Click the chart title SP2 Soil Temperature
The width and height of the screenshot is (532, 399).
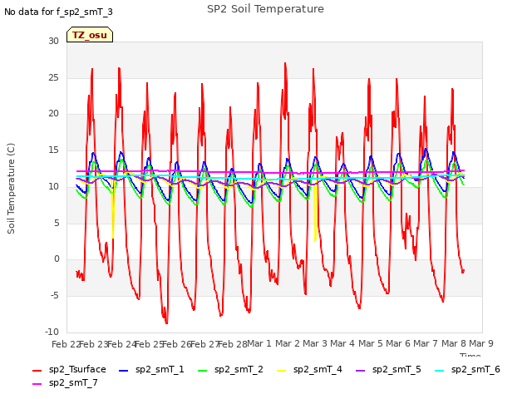(x=266, y=9)
